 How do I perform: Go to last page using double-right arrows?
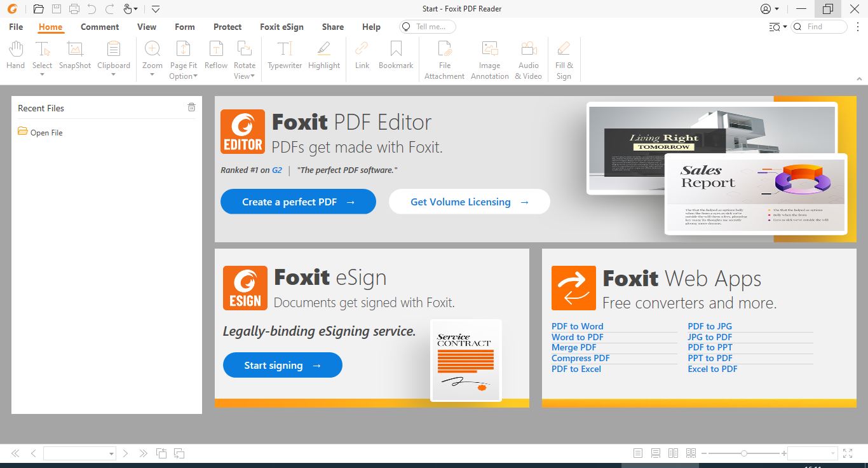143,453
